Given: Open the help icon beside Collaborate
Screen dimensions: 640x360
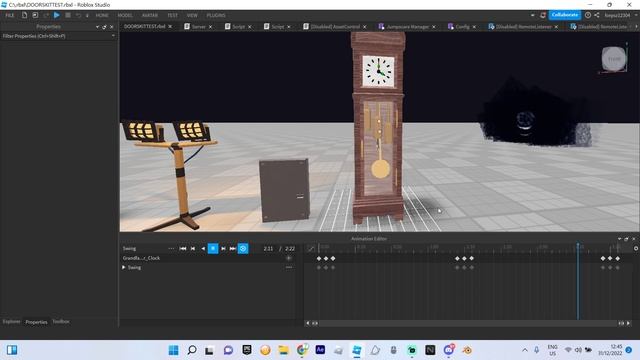Looking at the screenshot, I should [x=588, y=15].
